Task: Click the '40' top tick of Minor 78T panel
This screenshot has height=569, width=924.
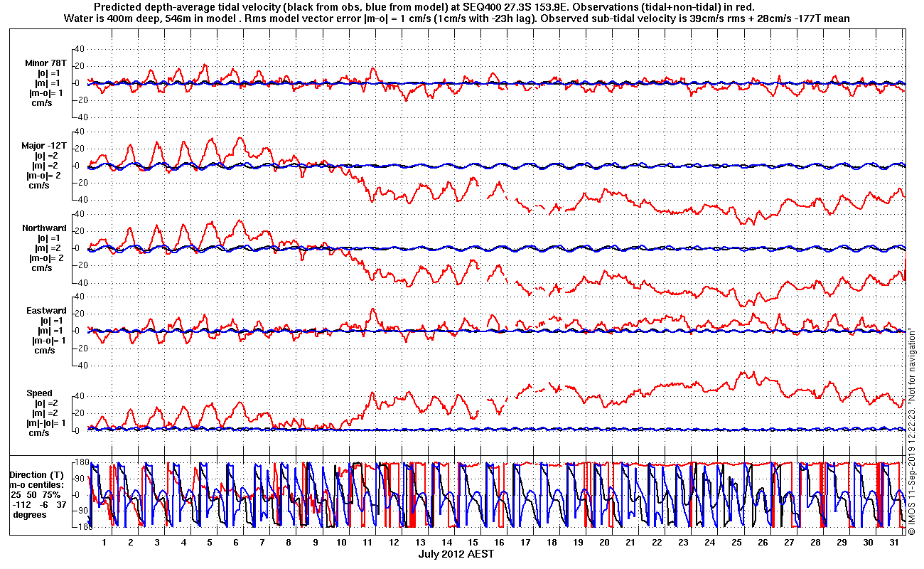Action: click(x=80, y=49)
